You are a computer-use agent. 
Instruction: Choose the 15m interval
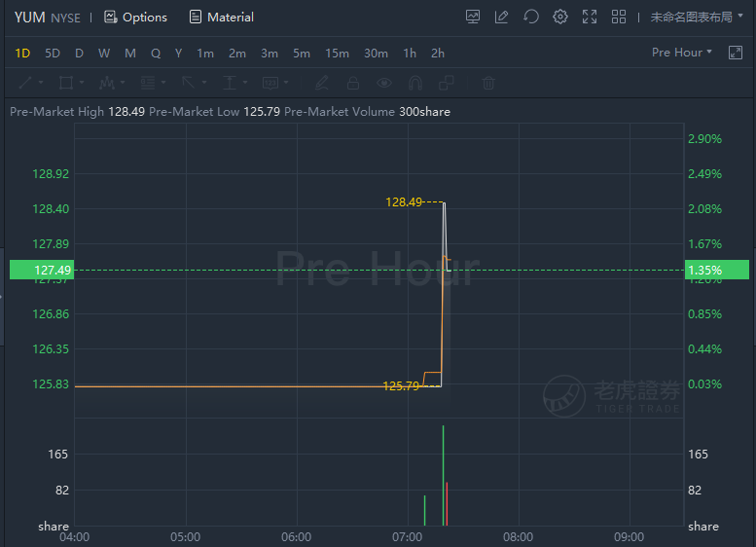[337, 54]
